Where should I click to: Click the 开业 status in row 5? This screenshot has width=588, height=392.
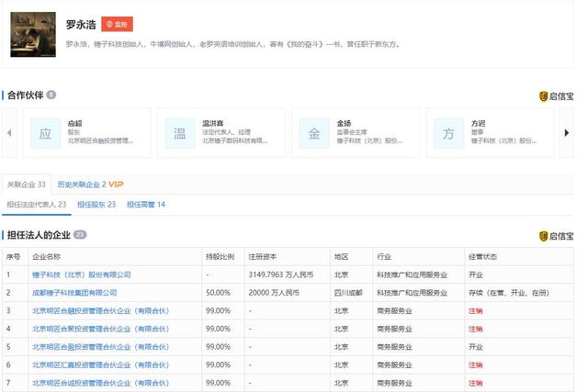tap(476, 347)
